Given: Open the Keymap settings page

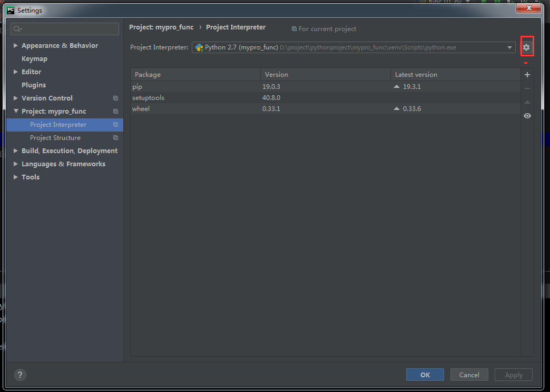Looking at the screenshot, I should (x=34, y=59).
